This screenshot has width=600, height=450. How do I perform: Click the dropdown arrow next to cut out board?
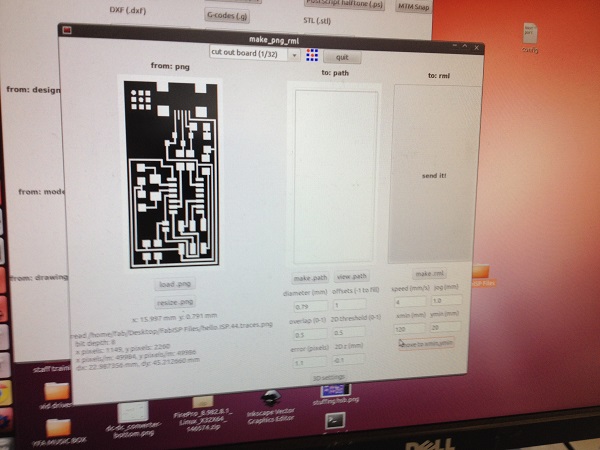tap(294, 55)
